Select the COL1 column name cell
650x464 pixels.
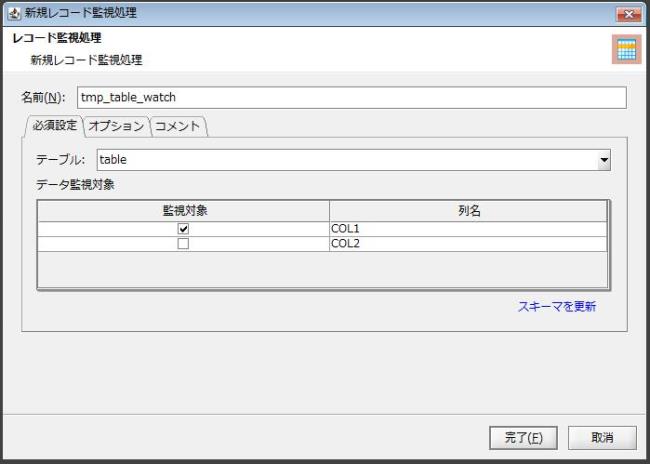[x=468, y=228]
